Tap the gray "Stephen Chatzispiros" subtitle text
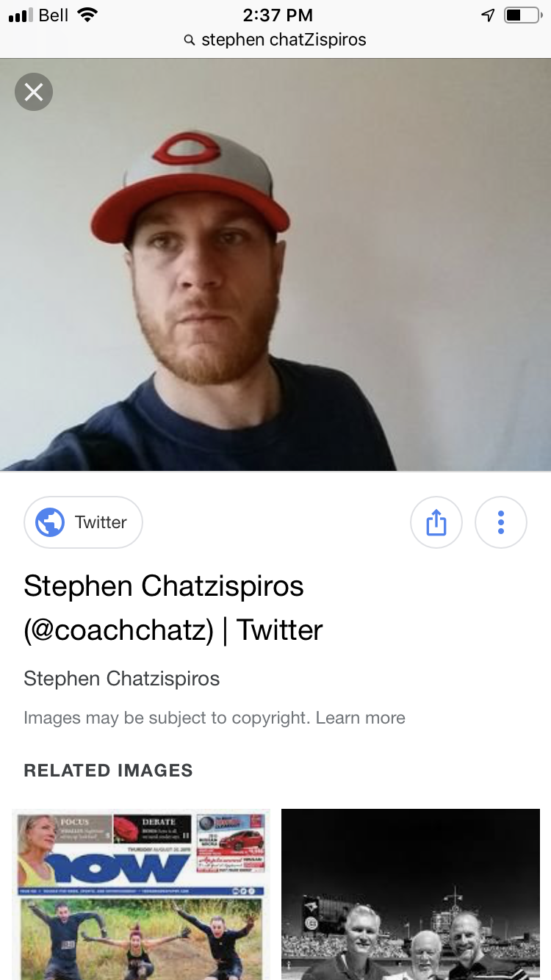551x980 pixels. click(122, 678)
